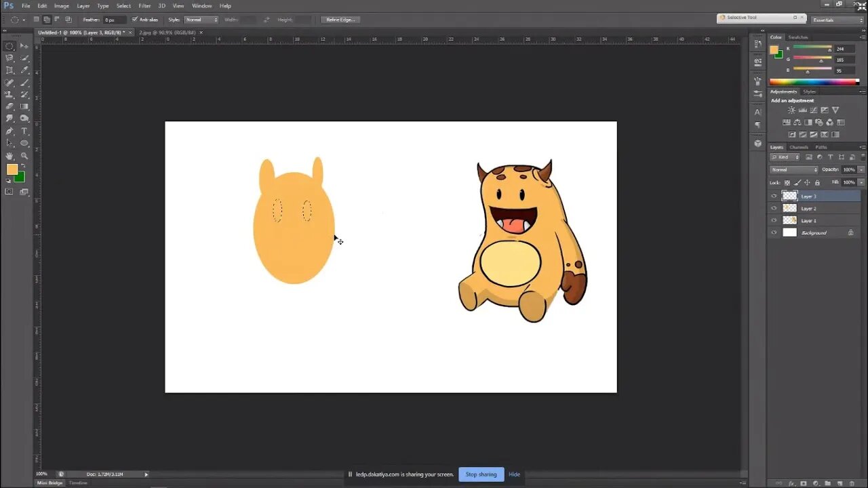Click Refine Edge button
This screenshot has height=488, width=868.
[340, 20]
